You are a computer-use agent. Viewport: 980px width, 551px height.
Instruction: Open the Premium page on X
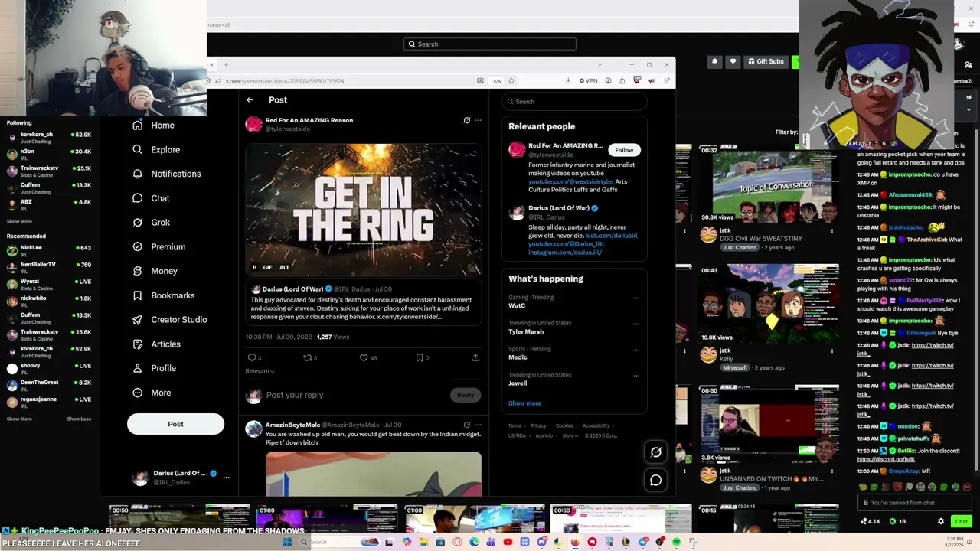click(159, 247)
